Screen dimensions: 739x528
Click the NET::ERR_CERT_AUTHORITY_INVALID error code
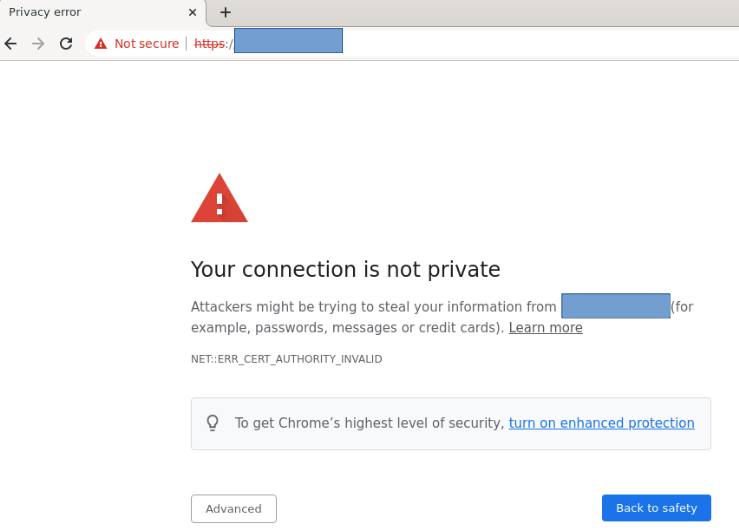pos(286,359)
